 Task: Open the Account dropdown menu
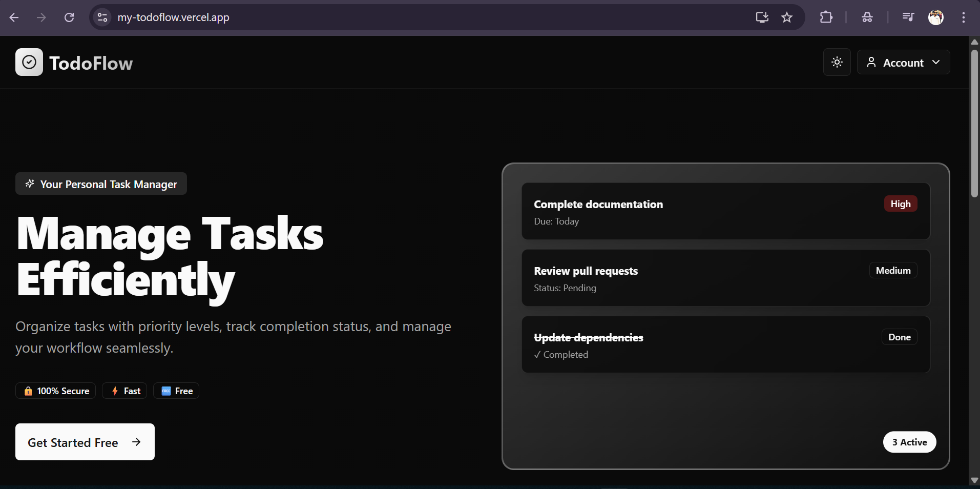point(903,63)
